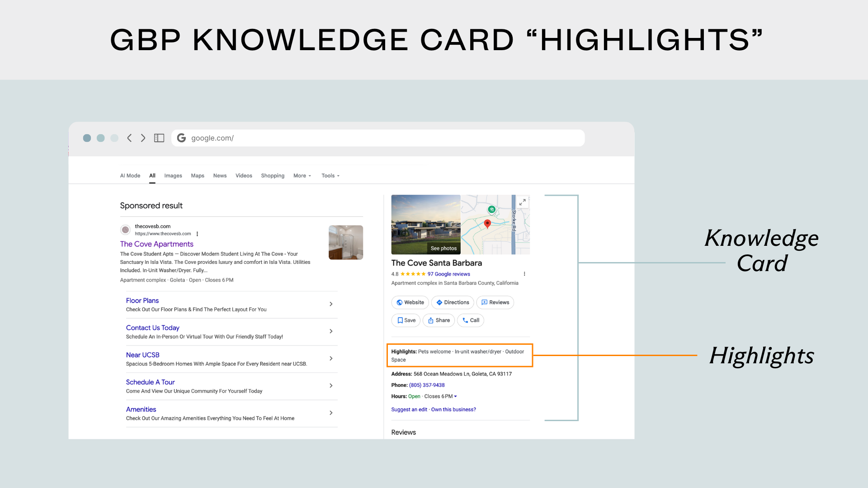Click the See photos button
The height and width of the screenshot is (488, 868).
[443, 248]
